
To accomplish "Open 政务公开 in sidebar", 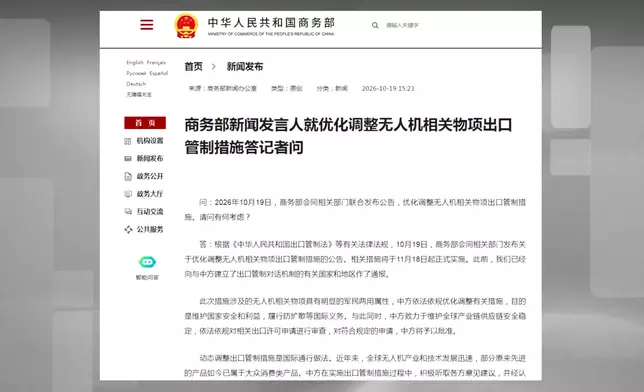I will tap(150, 176).
